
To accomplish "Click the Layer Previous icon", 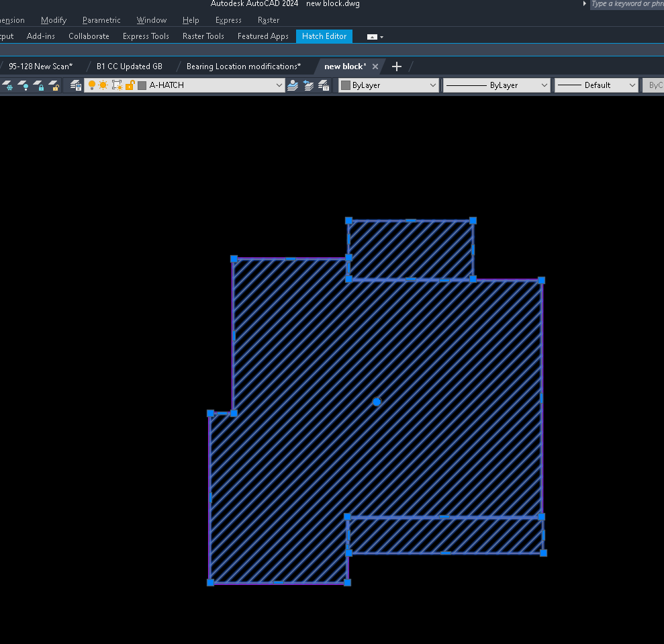I will pyautogui.click(x=308, y=85).
